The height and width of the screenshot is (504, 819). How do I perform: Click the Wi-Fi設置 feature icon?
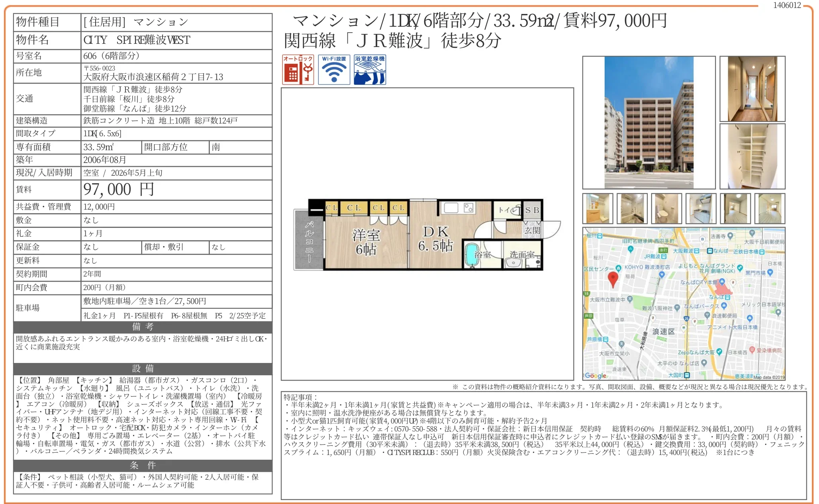point(334,70)
